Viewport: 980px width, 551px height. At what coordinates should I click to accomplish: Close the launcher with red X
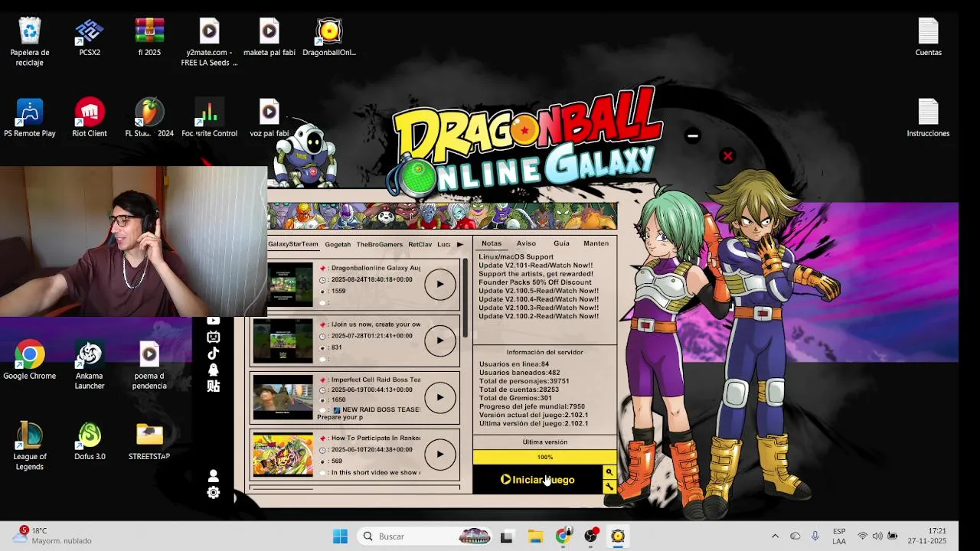[727, 156]
